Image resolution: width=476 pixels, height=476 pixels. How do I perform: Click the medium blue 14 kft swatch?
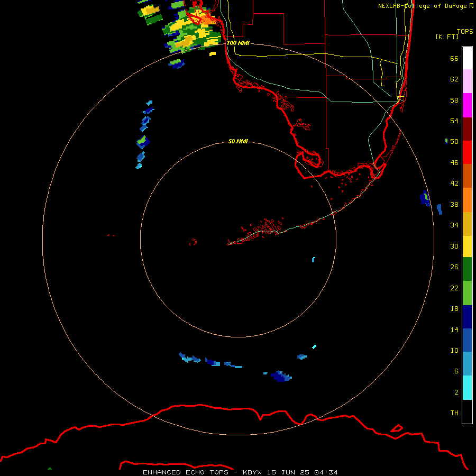[467, 340]
